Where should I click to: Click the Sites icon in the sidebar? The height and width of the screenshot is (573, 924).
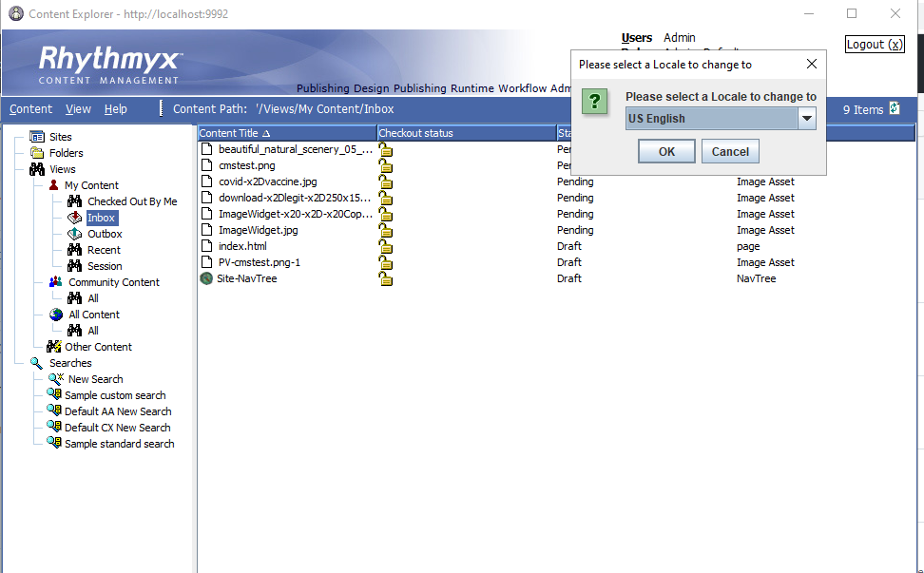[35, 136]
